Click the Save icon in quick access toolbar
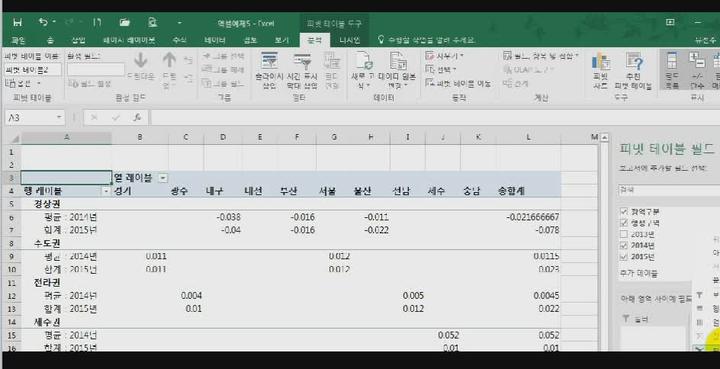The image size is (720, 369). coord(17,22)
